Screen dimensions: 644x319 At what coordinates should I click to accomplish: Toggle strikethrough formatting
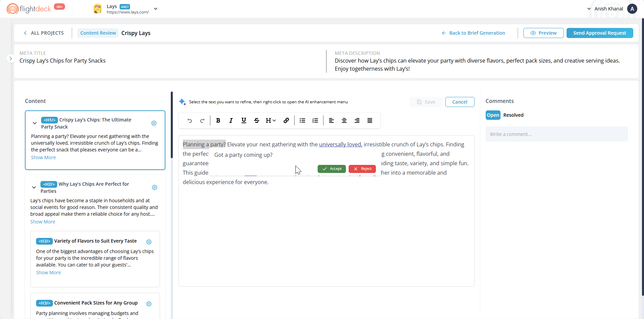257,120
